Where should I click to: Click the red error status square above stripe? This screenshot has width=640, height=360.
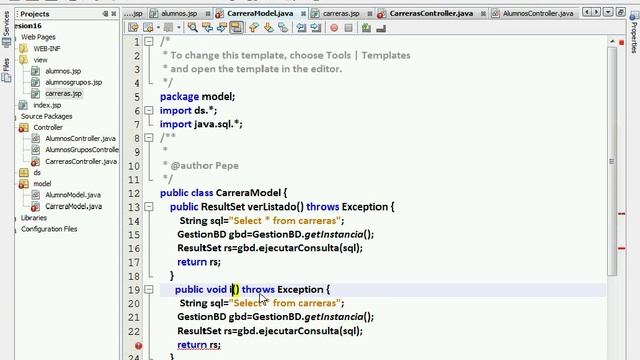(x=622, y=42)
